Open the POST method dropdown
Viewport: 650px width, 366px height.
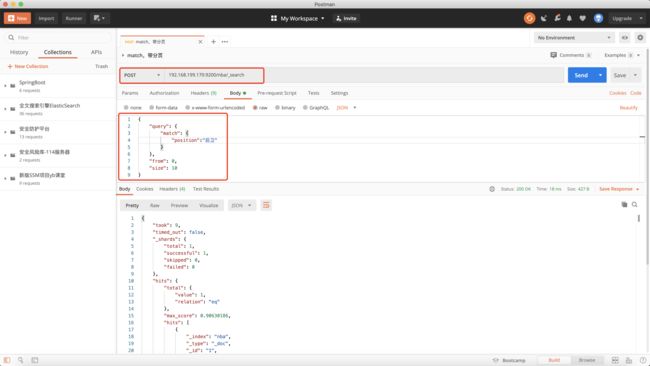[142, 75]
